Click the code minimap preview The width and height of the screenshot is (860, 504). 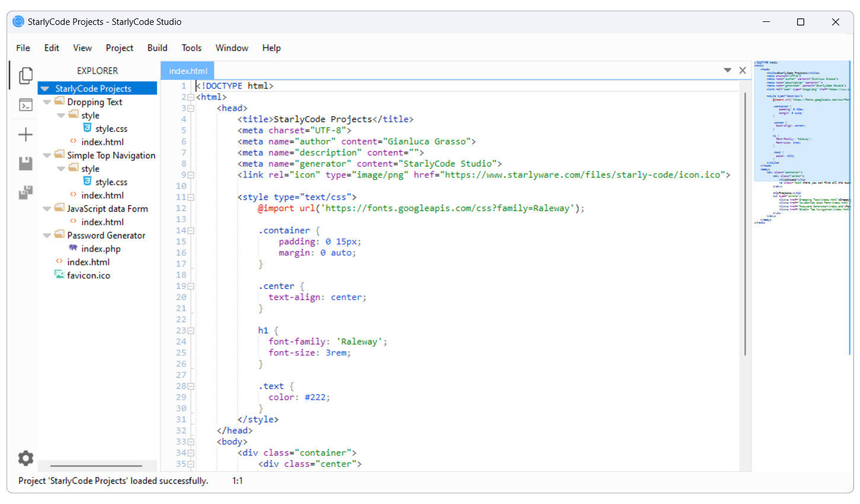click(802, 143)
